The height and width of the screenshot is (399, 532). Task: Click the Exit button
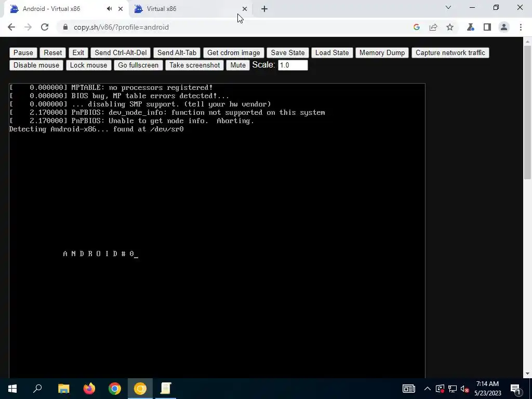(x=78, y=52)
